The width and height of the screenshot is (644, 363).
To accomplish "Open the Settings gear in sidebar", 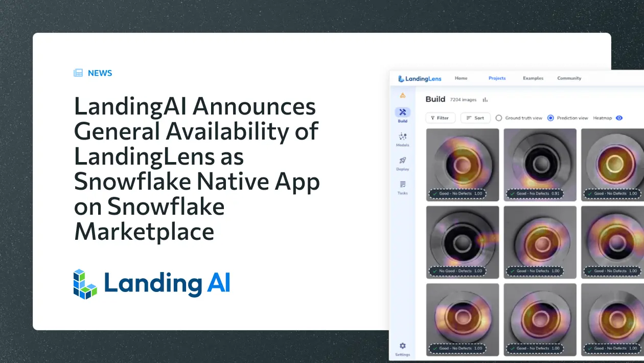I will [403, 346].
